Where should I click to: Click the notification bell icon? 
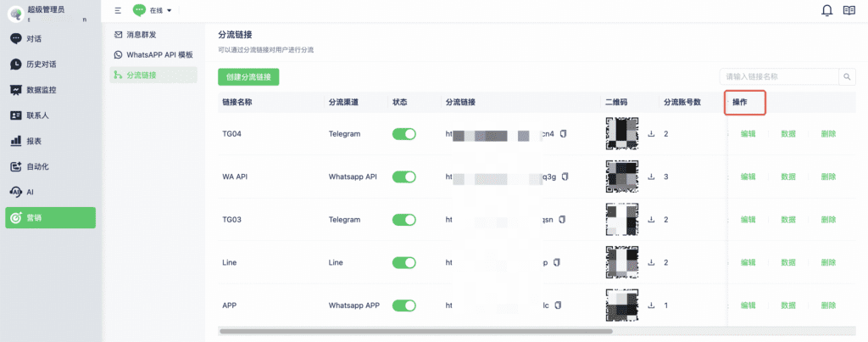[x=827, y=10]
